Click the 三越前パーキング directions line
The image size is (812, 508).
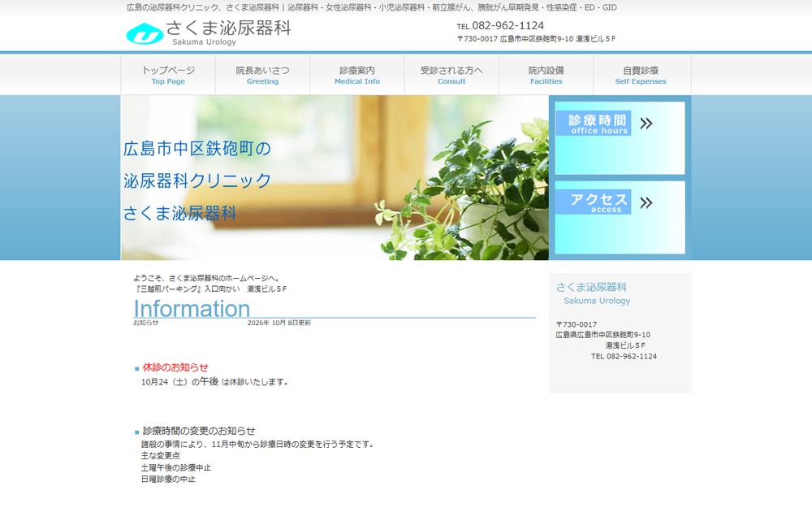pyautogui.click(x=210, y=289)
